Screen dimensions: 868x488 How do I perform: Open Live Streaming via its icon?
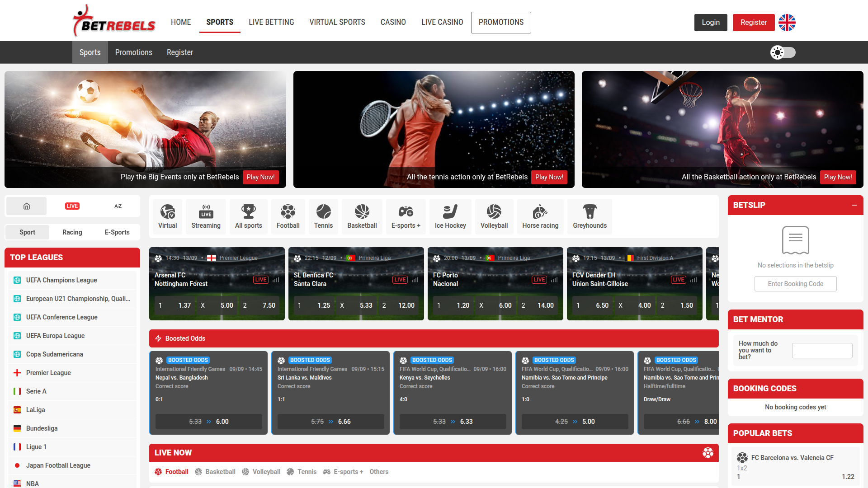tap(205, 216)
